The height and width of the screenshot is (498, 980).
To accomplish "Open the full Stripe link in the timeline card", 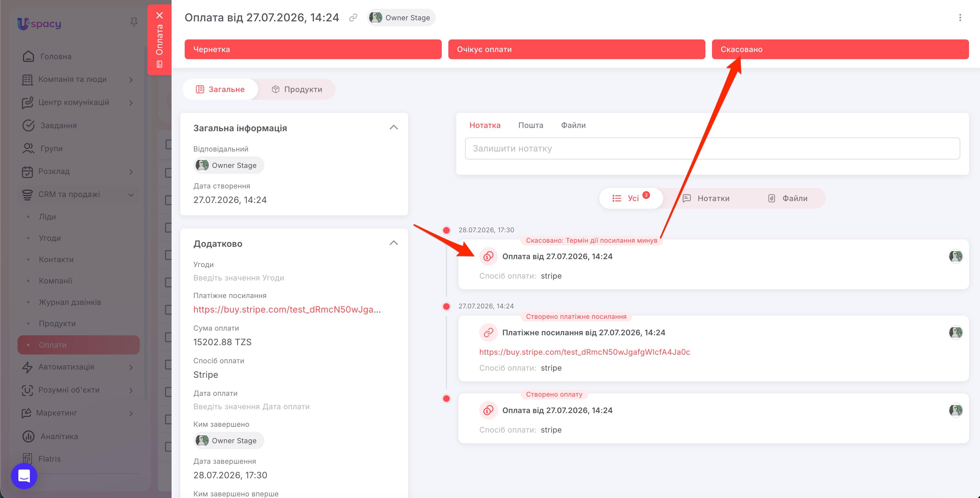I will coord(585,352).
